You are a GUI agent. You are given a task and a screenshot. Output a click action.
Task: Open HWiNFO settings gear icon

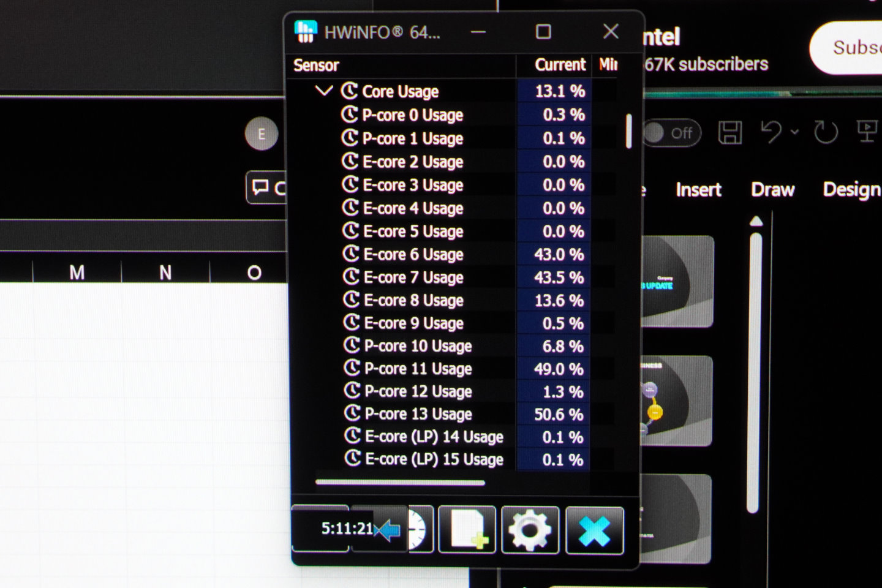(x=530, y=530)
